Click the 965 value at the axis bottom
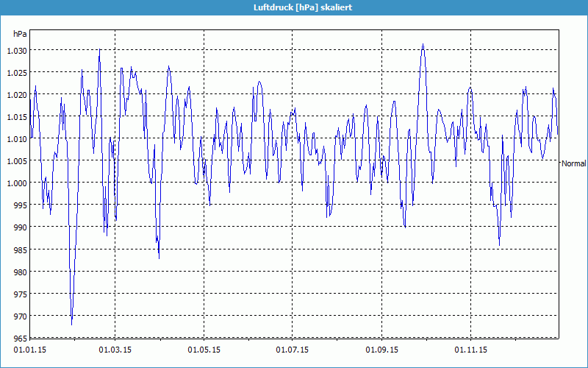Image resolution: width=588 pixels, height=368 pixels. point(19,337)
